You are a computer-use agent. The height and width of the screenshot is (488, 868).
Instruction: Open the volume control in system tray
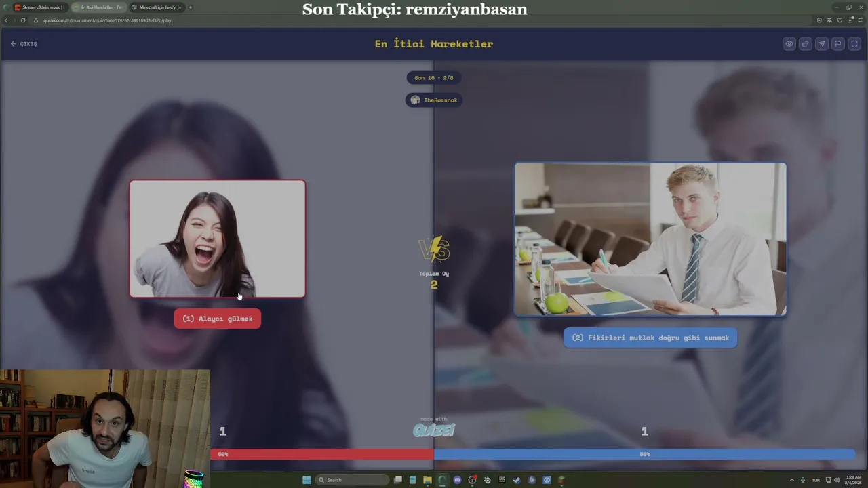coord(837,480)
